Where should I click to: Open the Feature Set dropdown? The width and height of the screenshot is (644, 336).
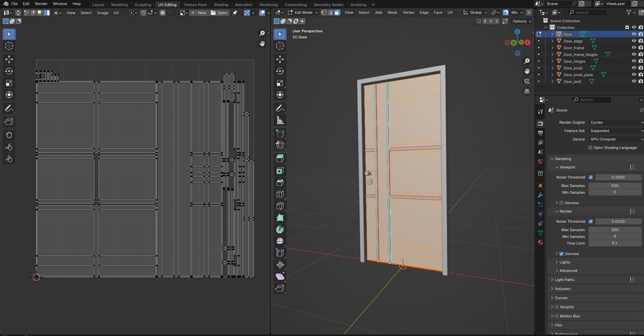click(x=616, y=131)
